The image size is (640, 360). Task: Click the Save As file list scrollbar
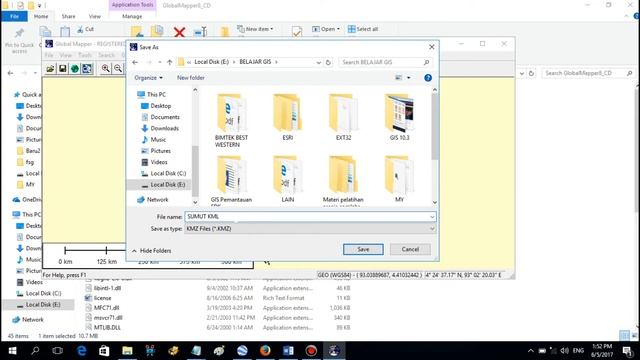click(x=435, y=127)
